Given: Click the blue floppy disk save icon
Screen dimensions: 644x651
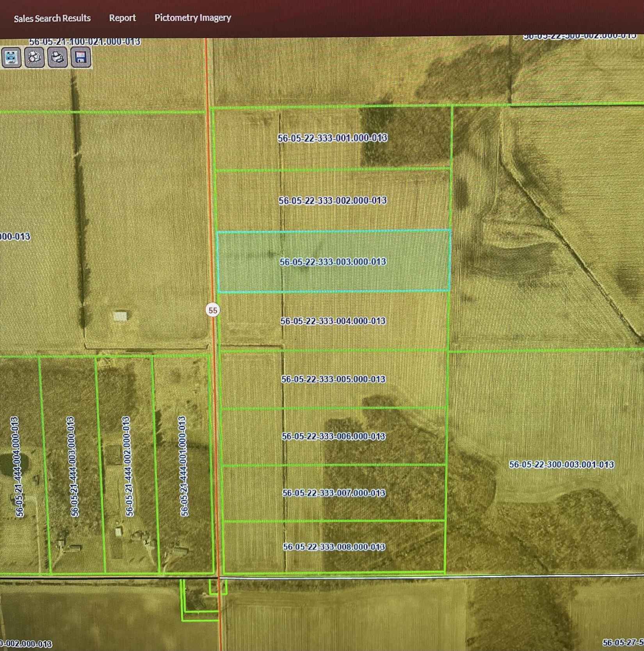Looking at the screenshot, I should coord(81,57).
